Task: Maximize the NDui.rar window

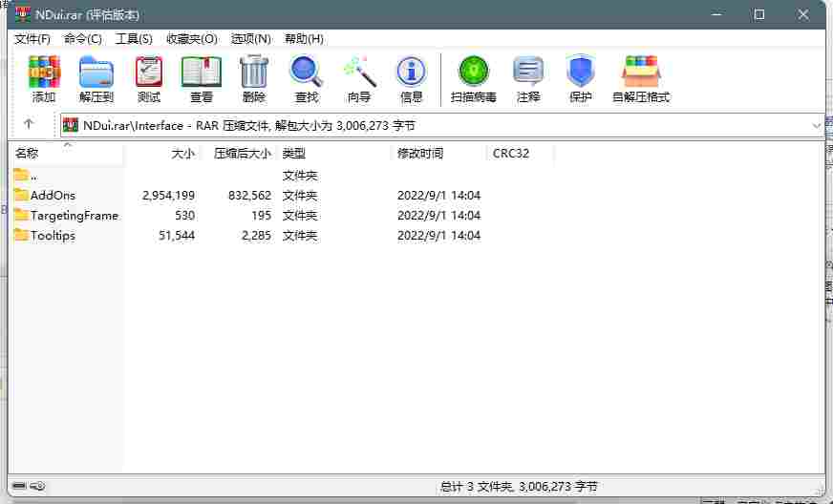Action: (759, 14)
